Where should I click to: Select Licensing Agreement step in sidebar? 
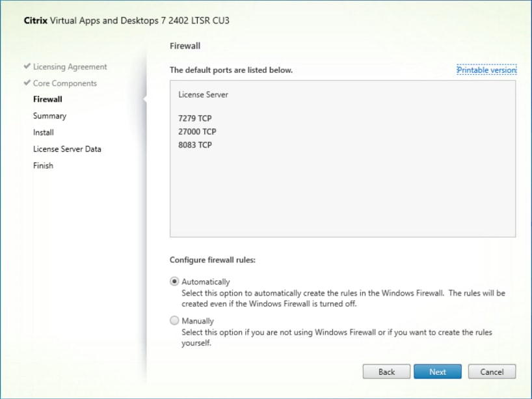[70, 67]
